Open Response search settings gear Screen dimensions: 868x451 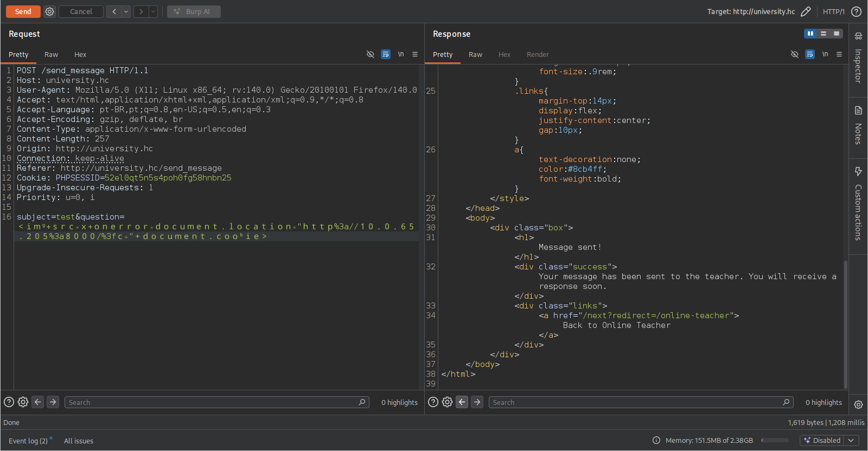pyautogui.click(x=447, y=402)
